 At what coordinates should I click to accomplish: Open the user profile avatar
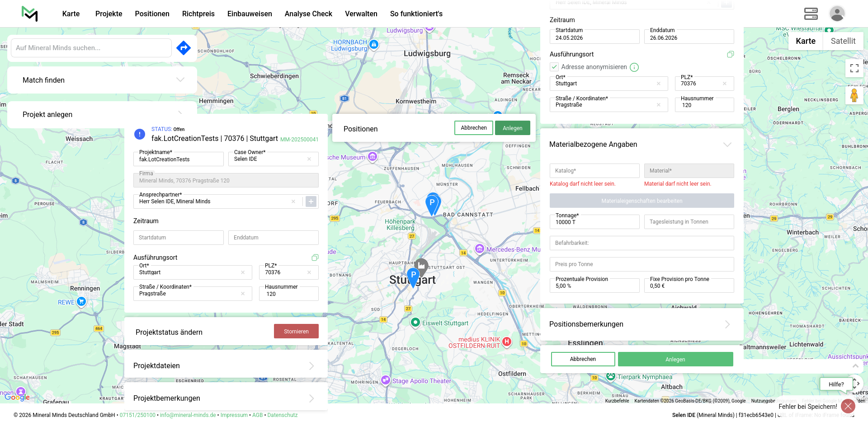(837, 14)
